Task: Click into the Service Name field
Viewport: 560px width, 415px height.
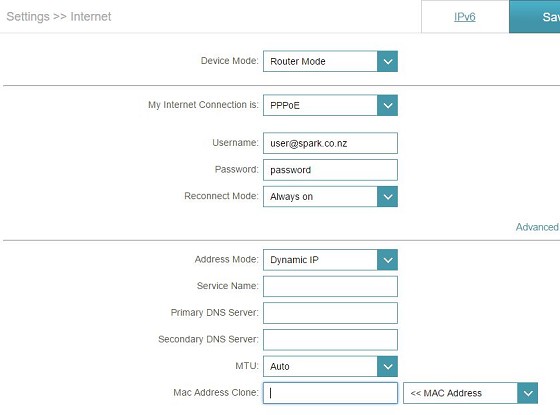Action: pyautogui.click(x=330, y=286)
